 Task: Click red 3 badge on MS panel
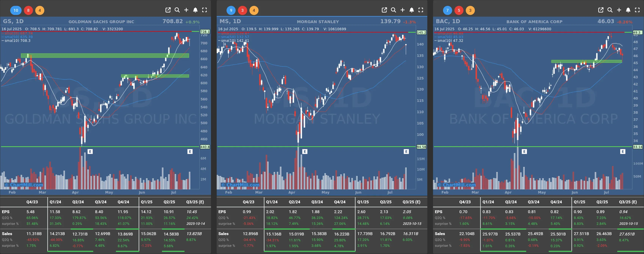[242, 10]
